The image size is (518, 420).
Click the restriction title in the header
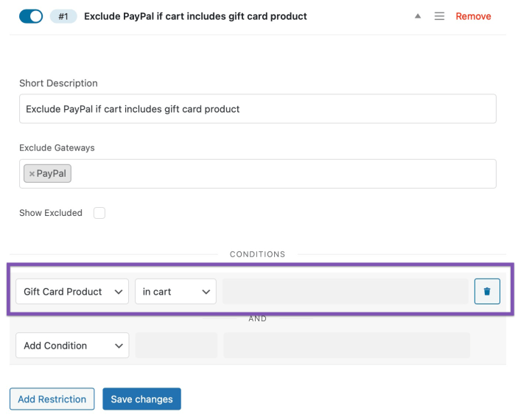[x=195, y=16]
